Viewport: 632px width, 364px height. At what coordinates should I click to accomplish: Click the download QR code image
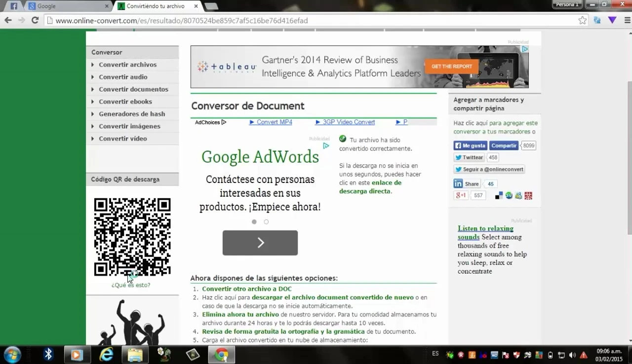132,237
